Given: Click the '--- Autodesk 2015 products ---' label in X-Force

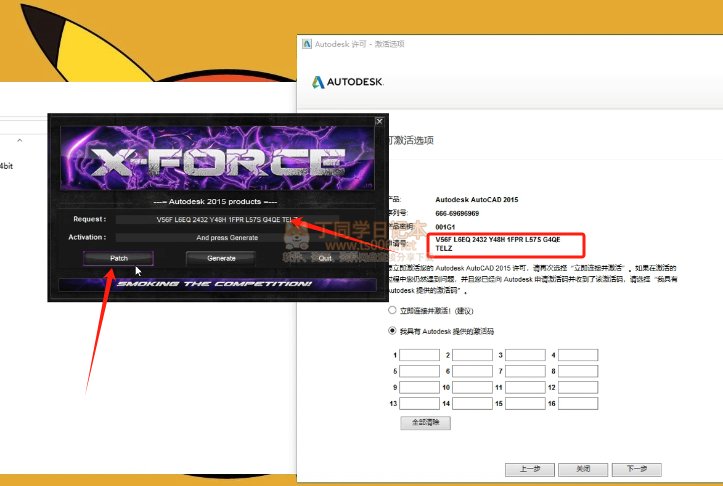Looking at the screenshot, I should point(215,202).
